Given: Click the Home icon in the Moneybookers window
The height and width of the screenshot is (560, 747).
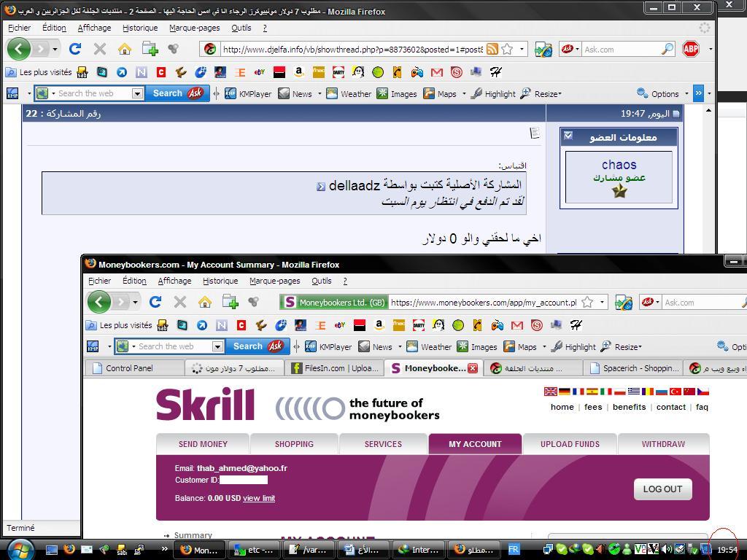Looking at the screenshot, I should (205, 301).
